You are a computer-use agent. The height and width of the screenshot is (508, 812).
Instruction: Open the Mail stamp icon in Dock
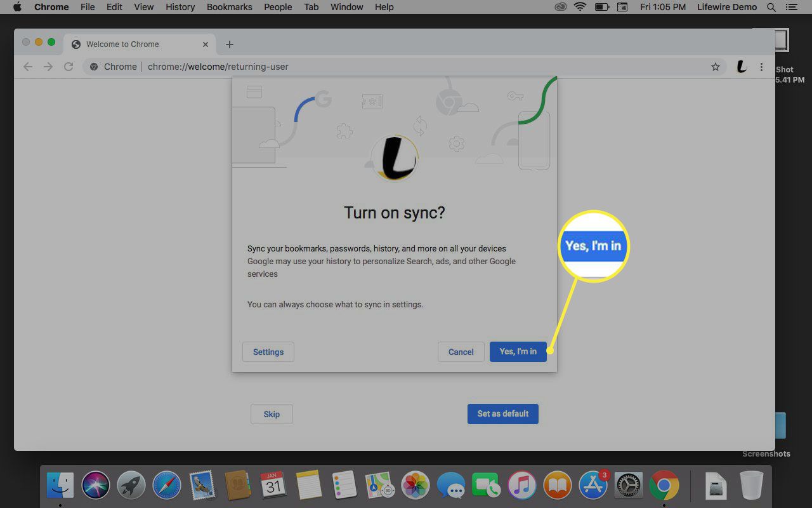pyautogui.click(x=202, y=486)
